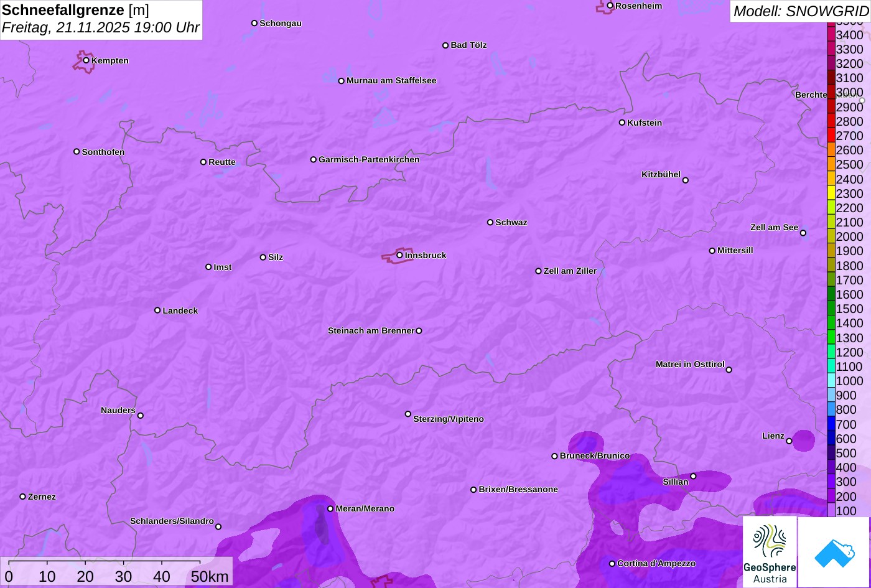This screenshot has height=588, width=871.
Task: Click the Kitzbühel name label
Action: click(661, 175)
